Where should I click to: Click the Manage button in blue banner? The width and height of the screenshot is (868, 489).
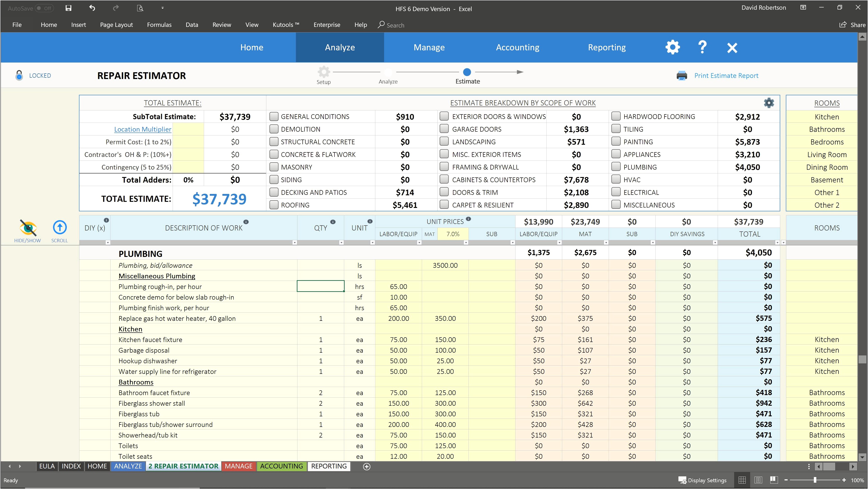[429, 47]
